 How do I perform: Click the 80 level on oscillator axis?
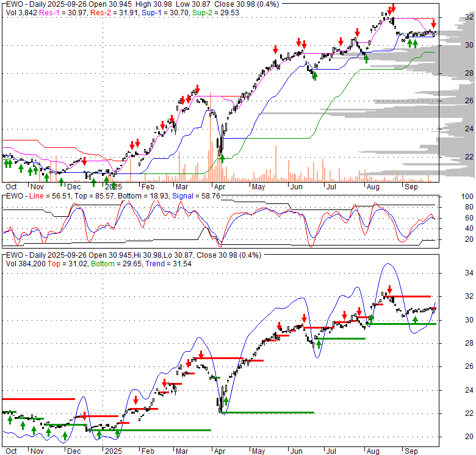click(x=469, y=207)
